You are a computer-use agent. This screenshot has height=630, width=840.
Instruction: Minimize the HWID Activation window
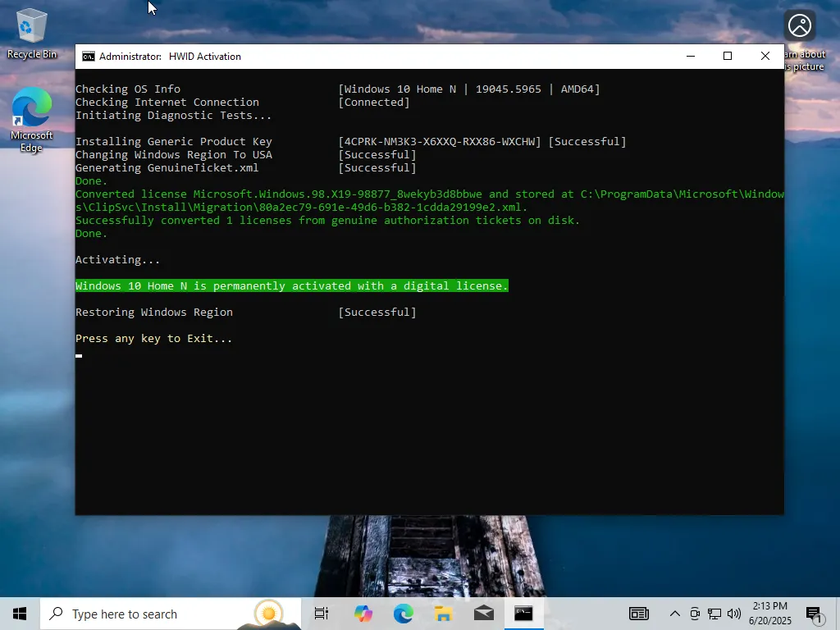[691, 57]
